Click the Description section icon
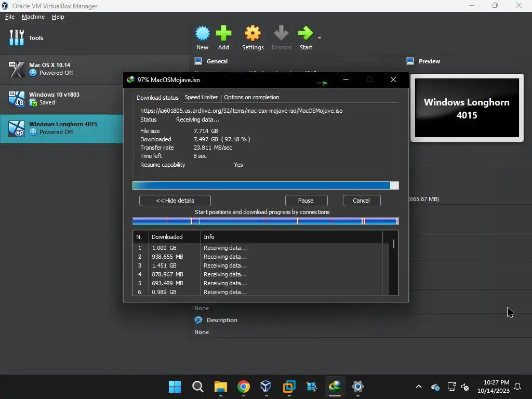The width and height of the screenshot is (532, 399). click(x=198, y=320)
